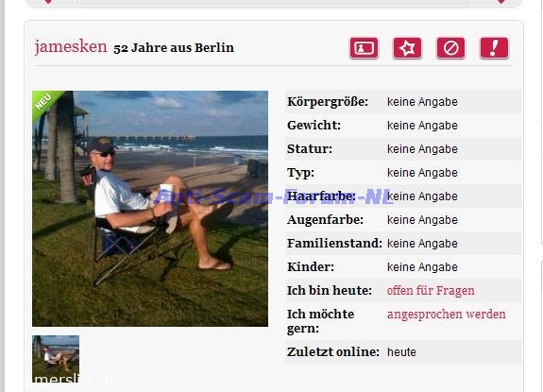Report profile using the exclamation mark icon
Viewport: 543px width, 392px height.
coord(494,48)
